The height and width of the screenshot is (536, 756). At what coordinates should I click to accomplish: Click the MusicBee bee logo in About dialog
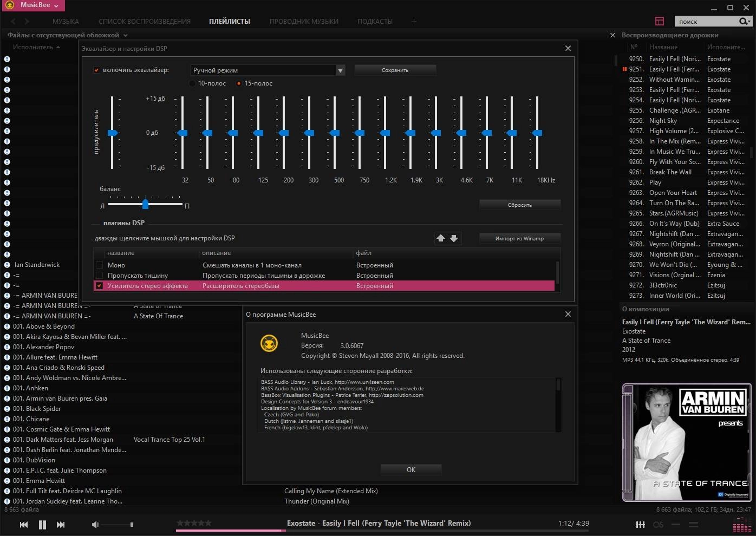click(269, 343)
